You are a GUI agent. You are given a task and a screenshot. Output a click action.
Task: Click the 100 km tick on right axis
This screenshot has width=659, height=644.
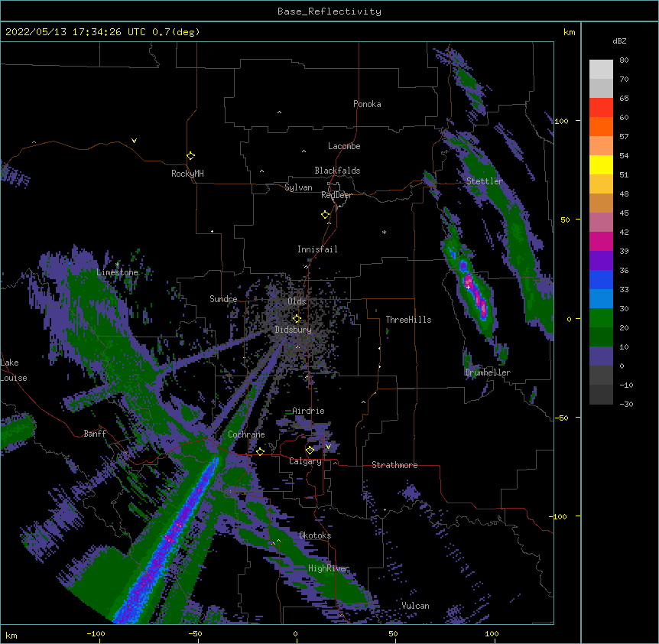coord(561,121)
